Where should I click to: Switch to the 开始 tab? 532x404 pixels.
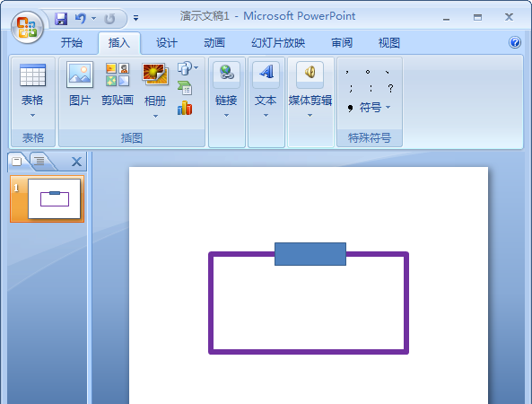(72, 43)
